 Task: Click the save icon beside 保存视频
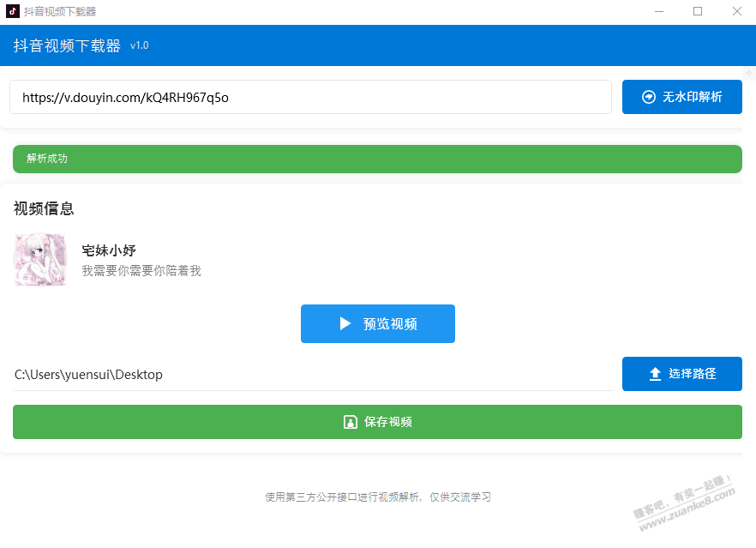(x=350, y=422)
